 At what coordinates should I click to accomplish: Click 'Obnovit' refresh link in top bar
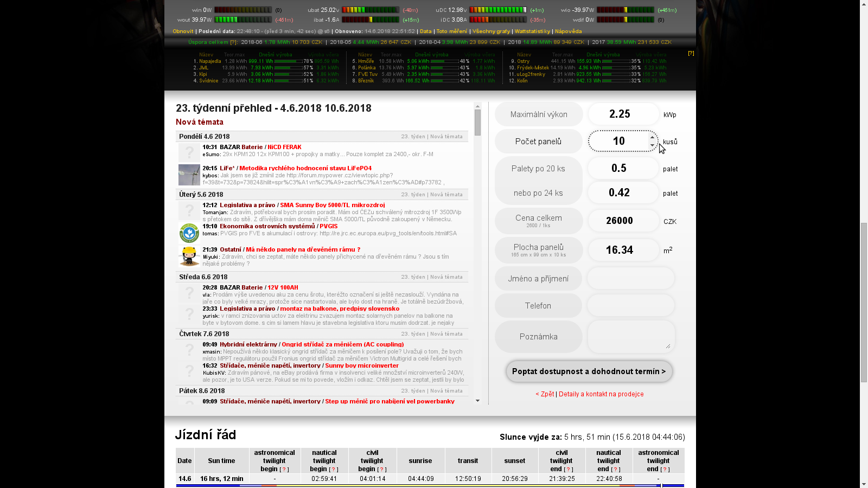coord(183,31)
